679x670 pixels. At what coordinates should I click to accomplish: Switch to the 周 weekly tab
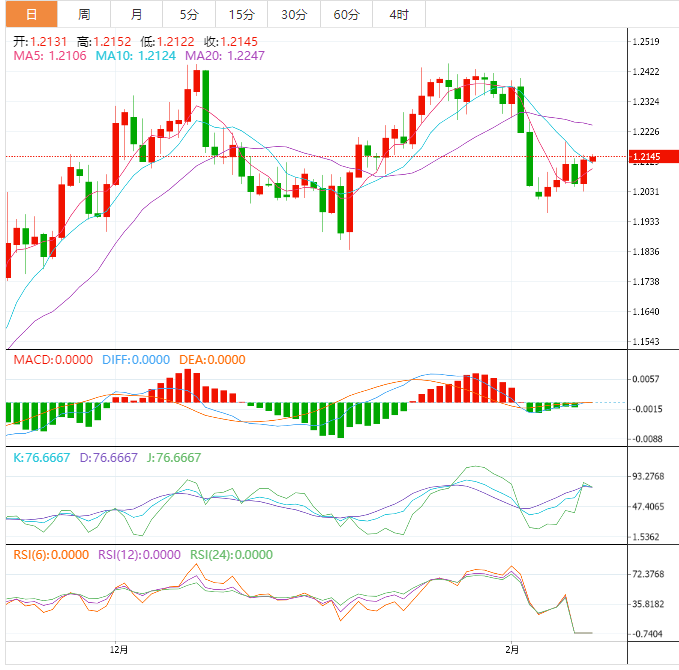pos(84,14)
